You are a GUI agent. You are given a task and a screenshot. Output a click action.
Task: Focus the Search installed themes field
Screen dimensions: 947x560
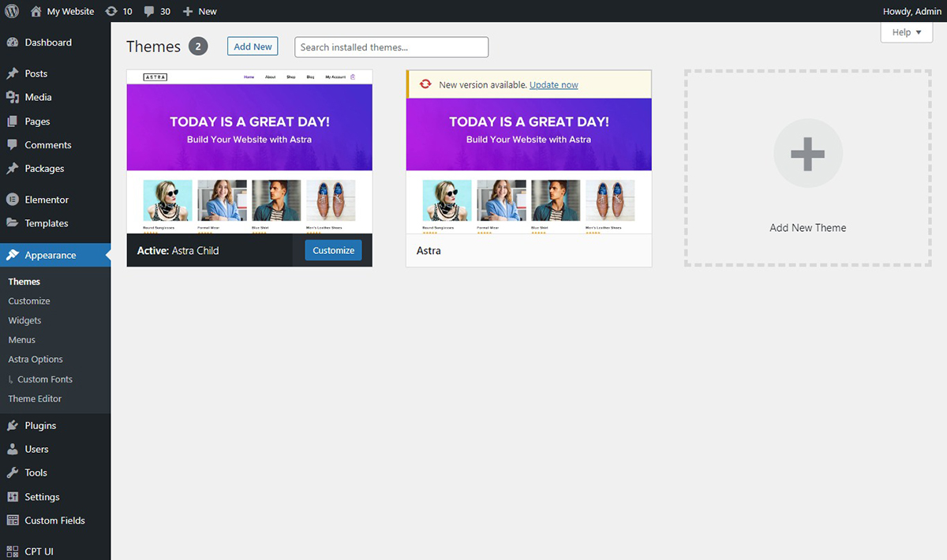pyautogui.click(x=391, y=47)
